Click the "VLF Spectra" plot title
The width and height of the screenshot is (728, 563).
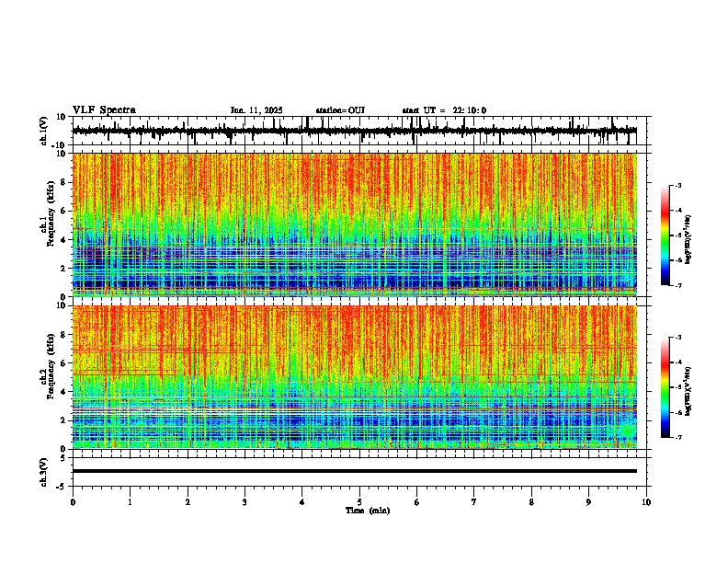tap(104, 110)
